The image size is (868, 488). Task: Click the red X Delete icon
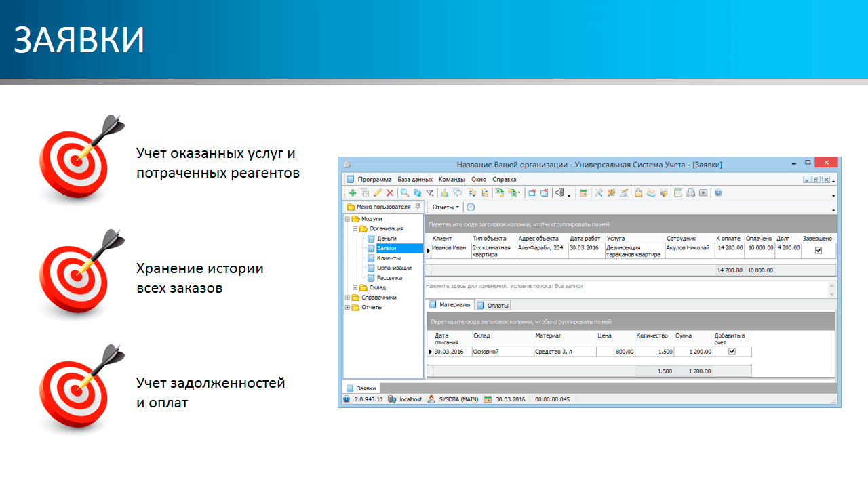tap(390, 192)
